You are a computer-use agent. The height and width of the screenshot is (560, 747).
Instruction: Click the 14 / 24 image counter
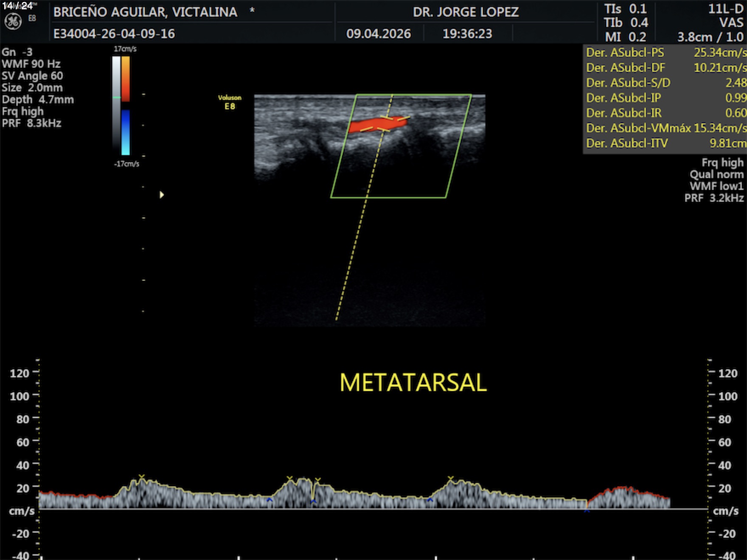click(x=17, y=6)
